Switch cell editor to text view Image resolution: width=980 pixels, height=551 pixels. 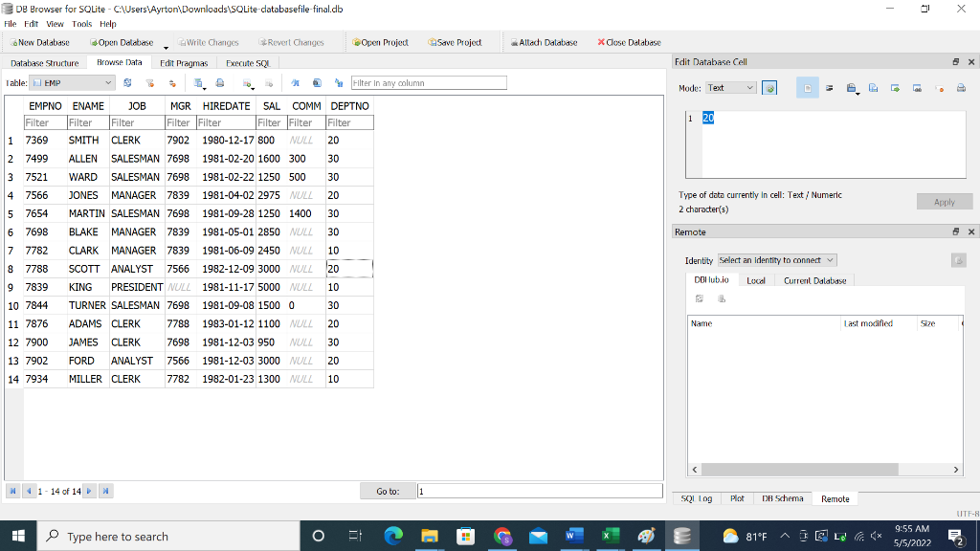808,87
